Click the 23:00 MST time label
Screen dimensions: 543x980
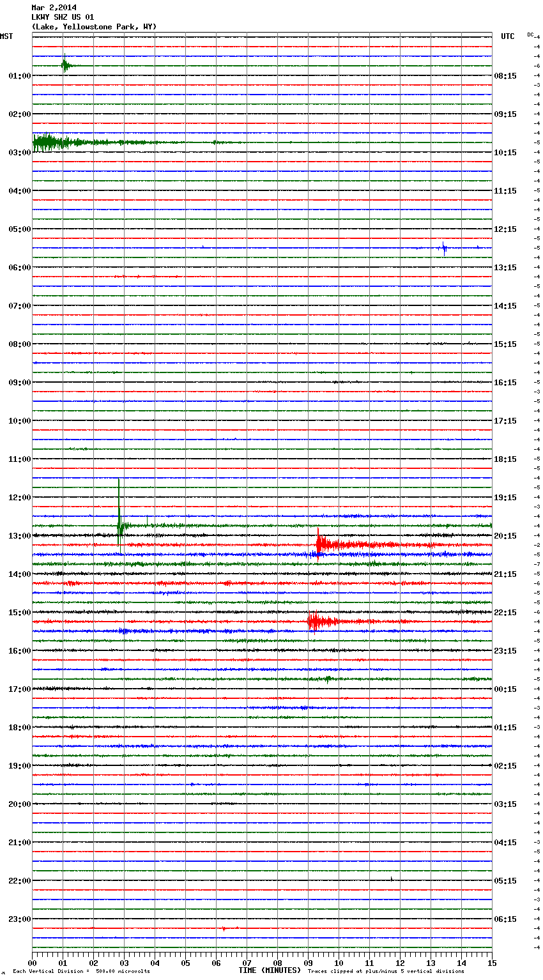[20, 919]
